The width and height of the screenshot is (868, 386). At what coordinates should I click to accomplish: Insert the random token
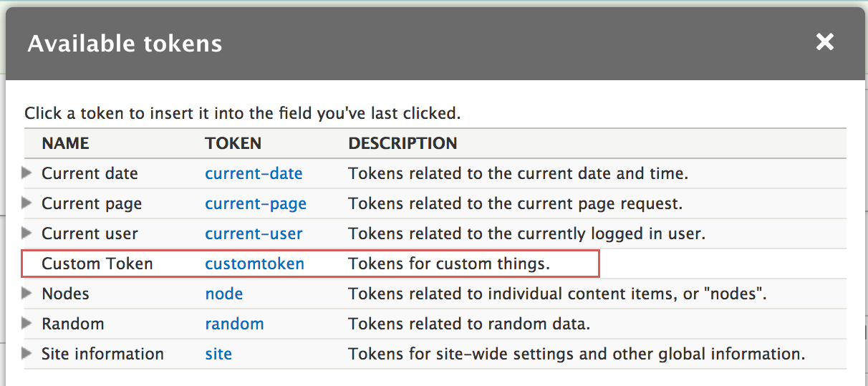[x=234, y=324]
